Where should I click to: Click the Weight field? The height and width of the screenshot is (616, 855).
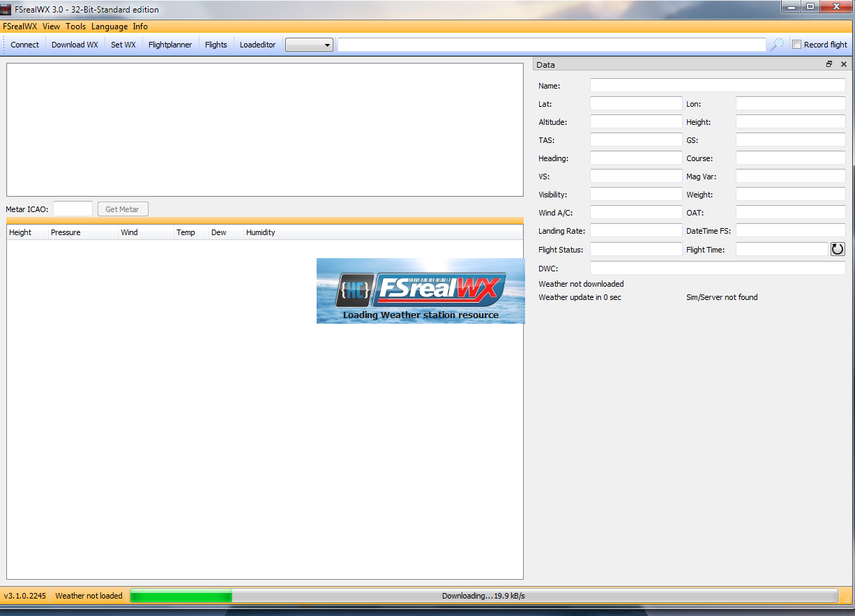[x=791, y=194]
